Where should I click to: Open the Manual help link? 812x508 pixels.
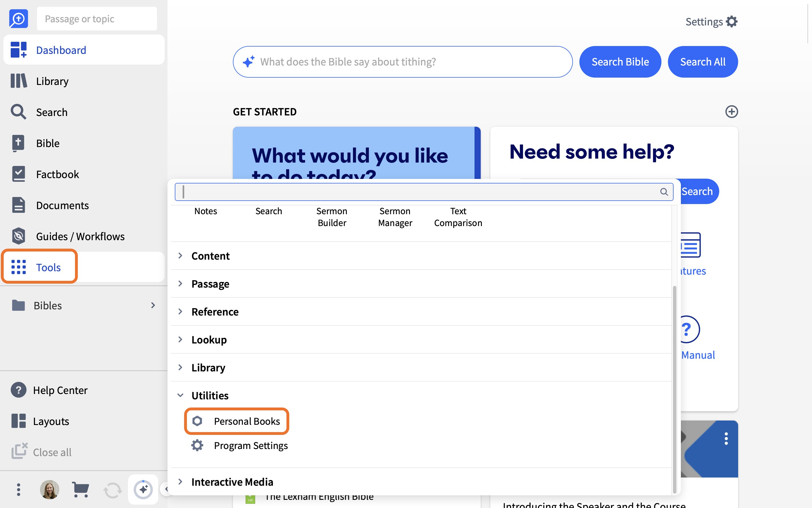point(698,355)
